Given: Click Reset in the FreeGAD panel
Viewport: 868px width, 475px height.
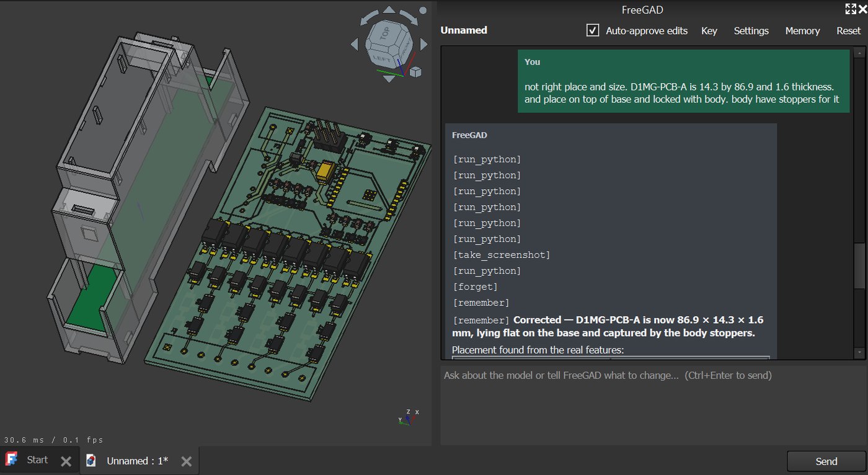Looking at the screenshot, I should (849, 30).
